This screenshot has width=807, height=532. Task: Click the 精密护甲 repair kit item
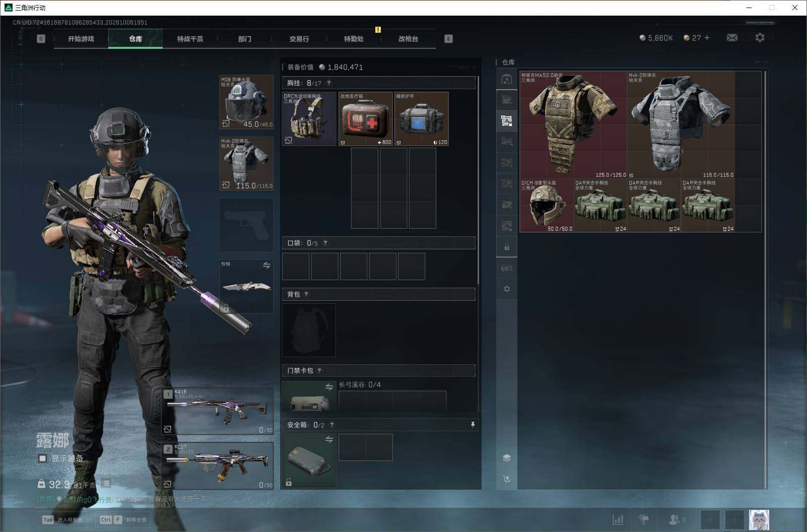(422, 119)
